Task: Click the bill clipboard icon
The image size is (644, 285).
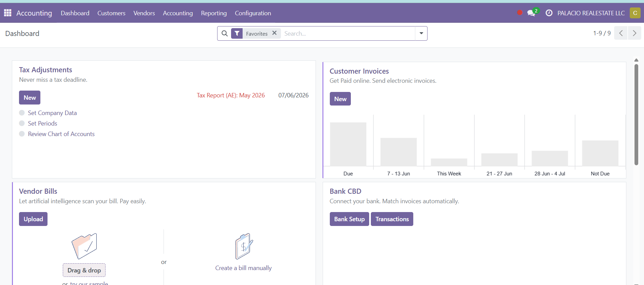Action: [x=244, y=246]
